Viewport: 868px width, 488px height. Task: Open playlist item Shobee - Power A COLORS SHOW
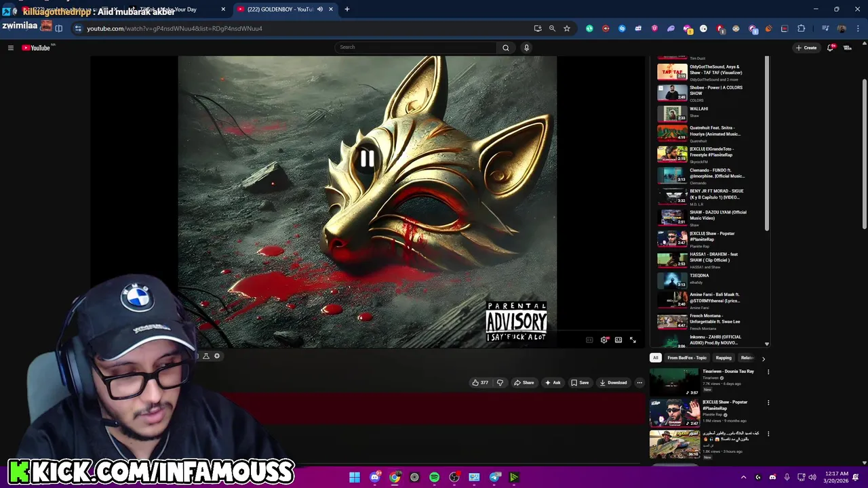(x=709, y=93)
